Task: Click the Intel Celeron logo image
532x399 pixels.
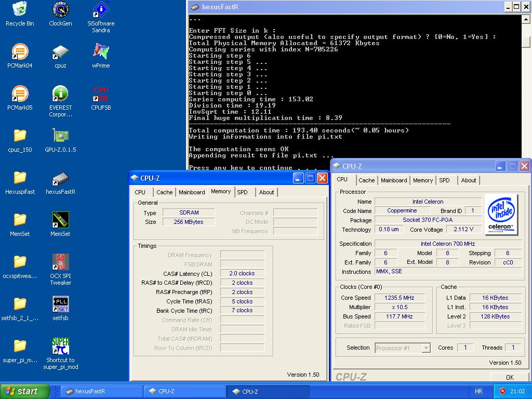Action: (x=501, y=215)
